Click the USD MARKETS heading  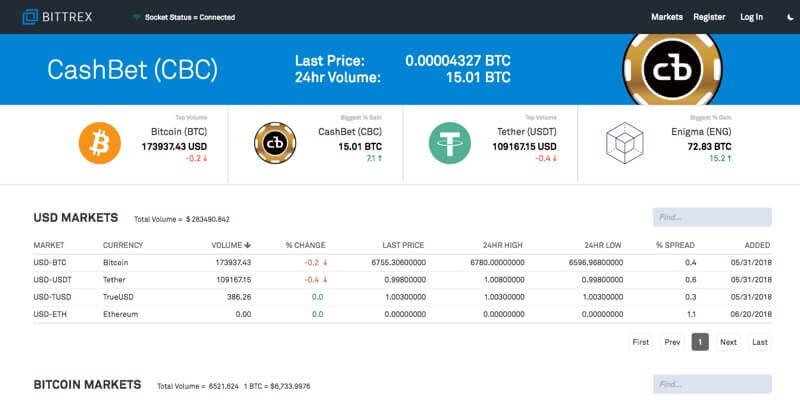tap(76, 218)
